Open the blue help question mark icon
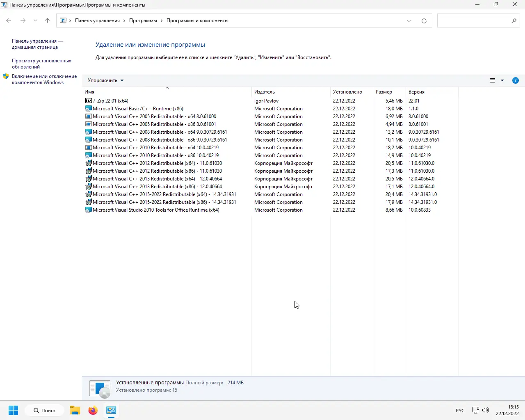Screen dimensions: 525x420 pyautogui.click(x=516, y=80)
